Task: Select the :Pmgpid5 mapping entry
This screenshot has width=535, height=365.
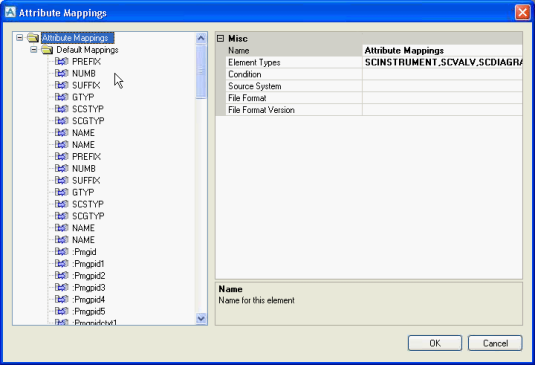Action: [89, 311]
